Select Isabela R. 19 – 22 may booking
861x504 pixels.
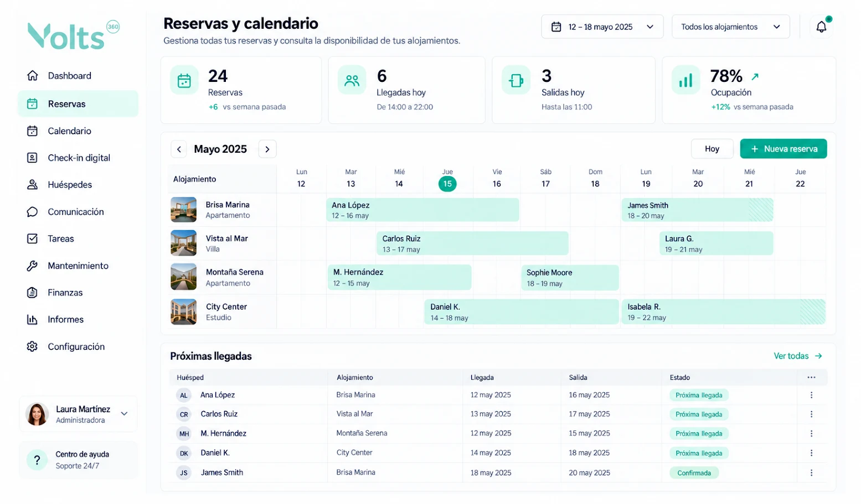point(723,312)
